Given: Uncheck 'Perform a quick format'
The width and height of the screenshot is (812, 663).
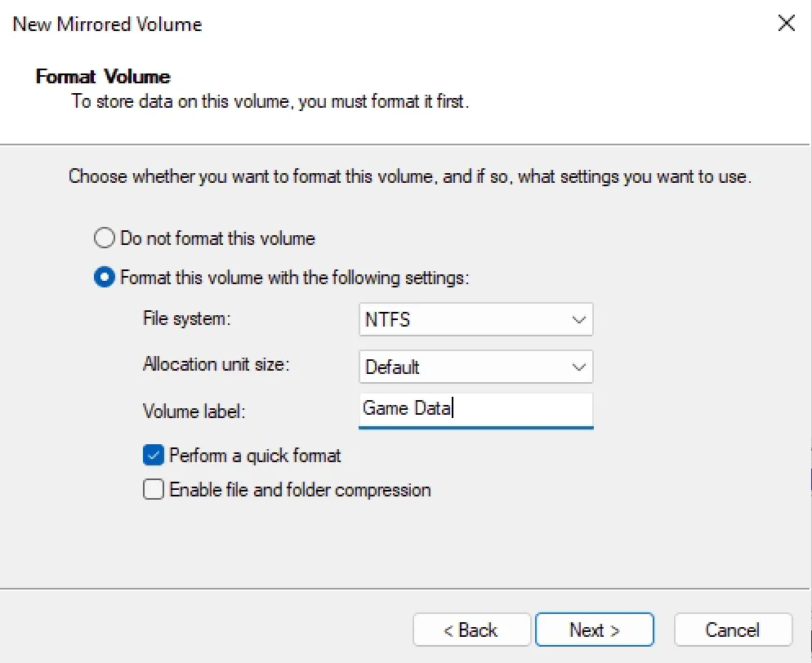Looking at the screenshot, I should pyautogui.click(x=153, y=456).
